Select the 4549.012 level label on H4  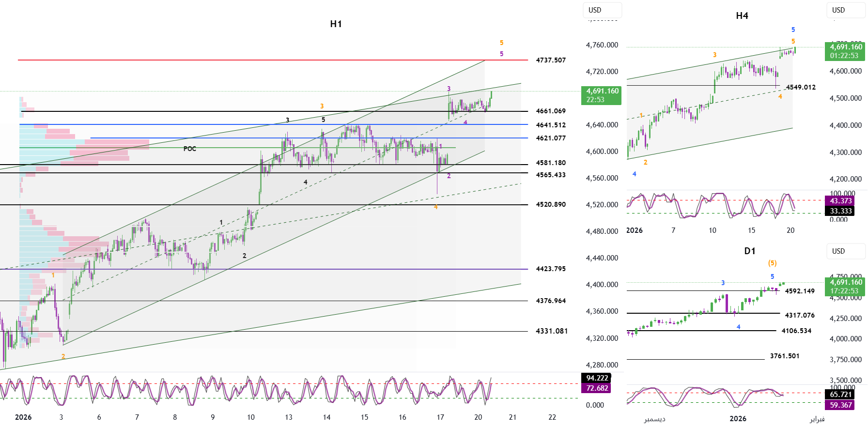801,88
